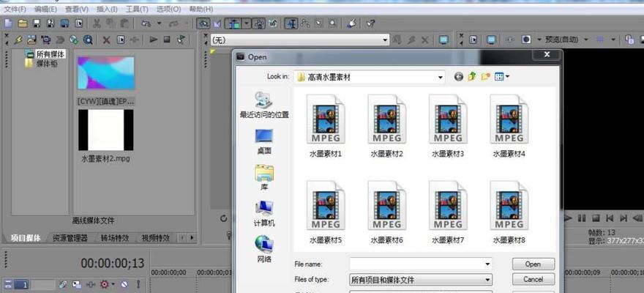
Task: Click the pause button in video preview
Action: point(583,218)
